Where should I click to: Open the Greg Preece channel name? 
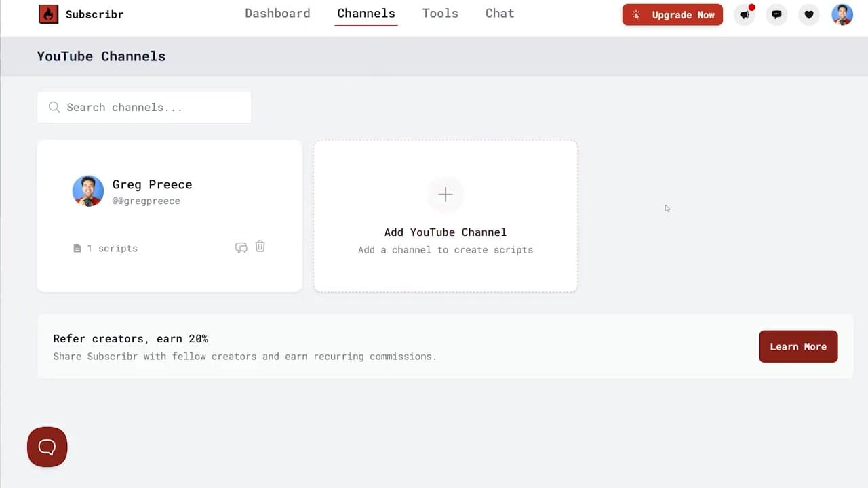tap(152, 184)
